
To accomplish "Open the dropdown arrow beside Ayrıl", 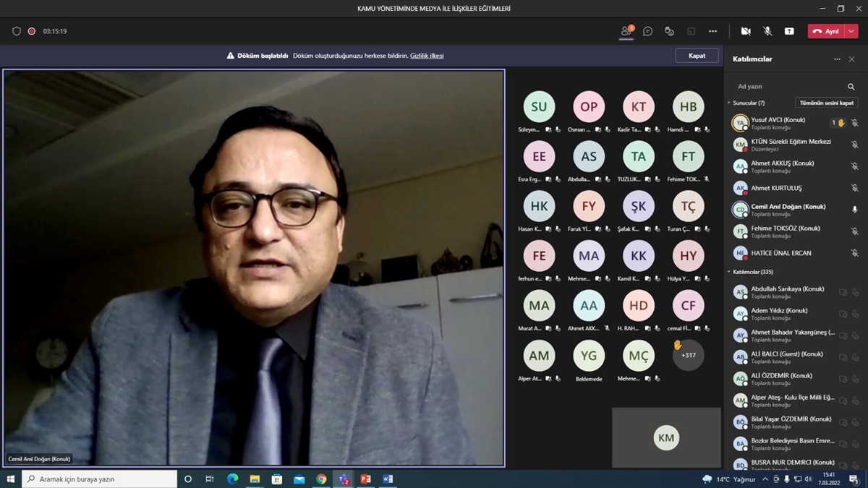I will point(852,31).
